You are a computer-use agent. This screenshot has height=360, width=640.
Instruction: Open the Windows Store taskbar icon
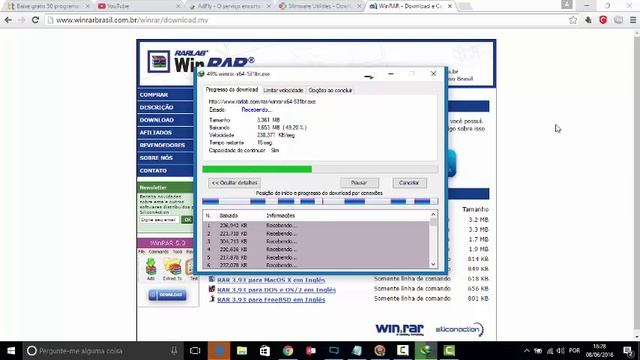coord(264,351)
